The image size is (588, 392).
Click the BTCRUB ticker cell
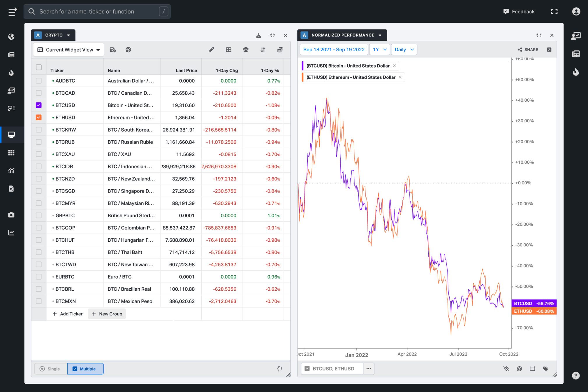coord(75,142)
